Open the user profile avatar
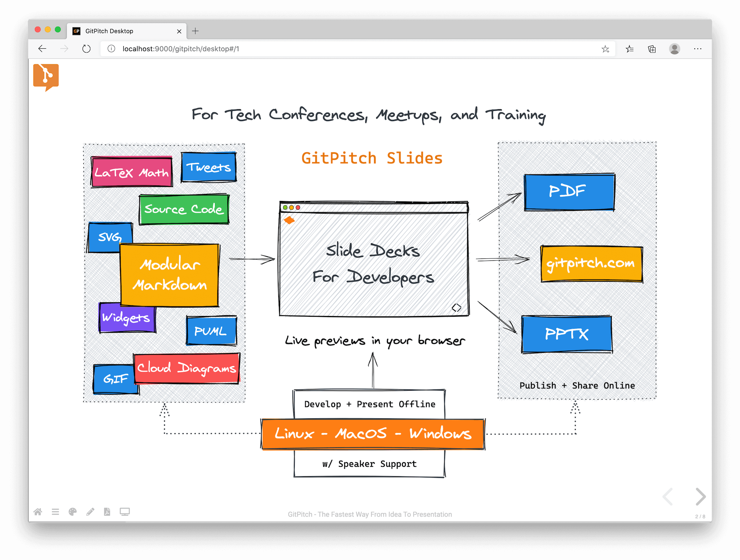Screen dimensions: 740x560 point(675,49)
